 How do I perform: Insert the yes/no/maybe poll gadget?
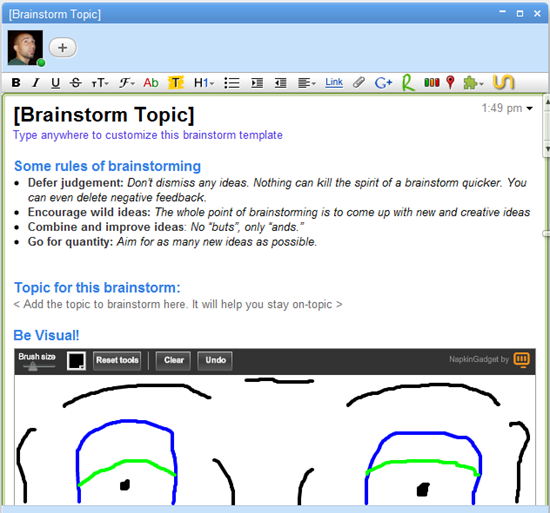pyautogui.click(x=432, y=83)
